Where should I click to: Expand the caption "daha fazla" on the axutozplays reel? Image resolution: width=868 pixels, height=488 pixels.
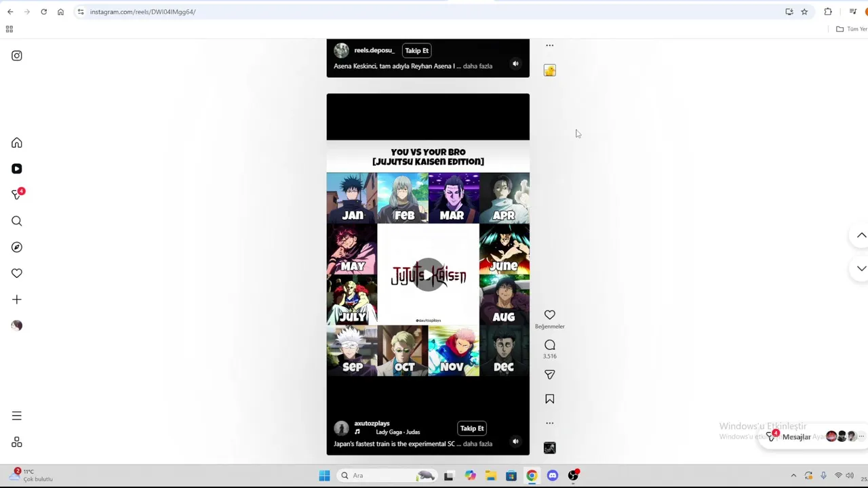pos(477,444)
